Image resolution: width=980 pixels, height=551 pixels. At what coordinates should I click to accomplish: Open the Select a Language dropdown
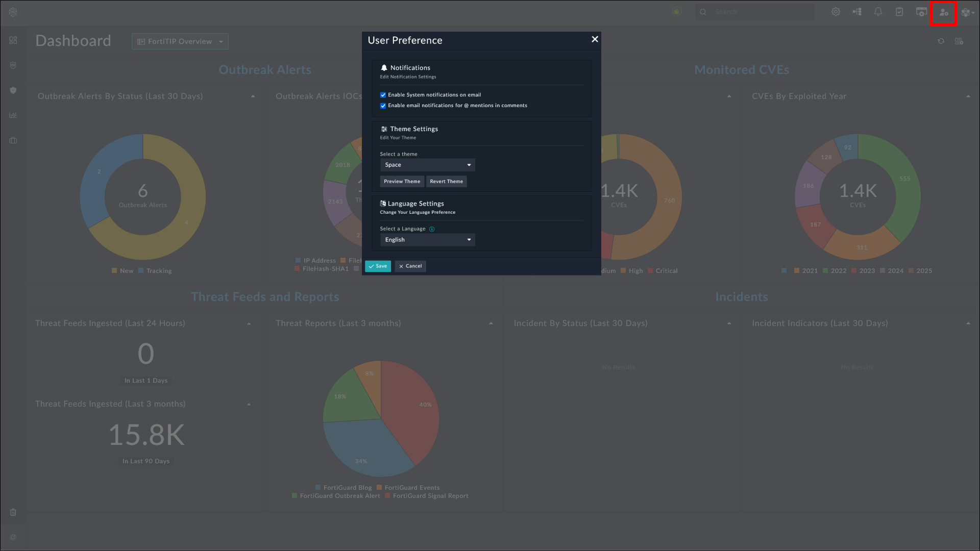(427, 240)
